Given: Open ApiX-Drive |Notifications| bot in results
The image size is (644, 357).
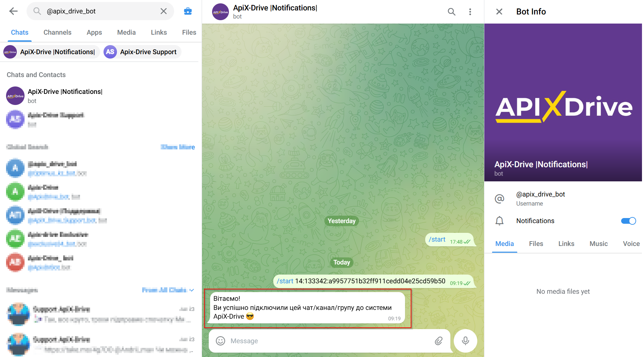Looking at the screenshot, I should tap(101, 96).
